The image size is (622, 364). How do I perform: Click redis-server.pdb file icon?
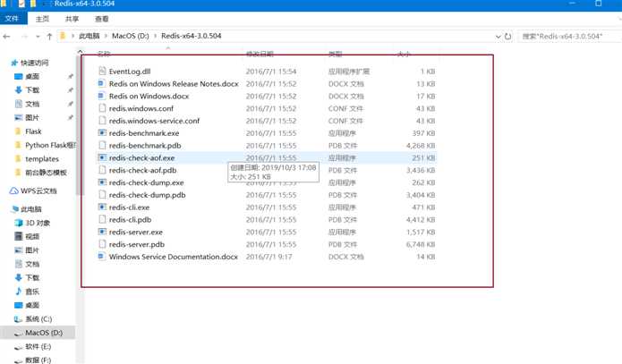(102, 244)
